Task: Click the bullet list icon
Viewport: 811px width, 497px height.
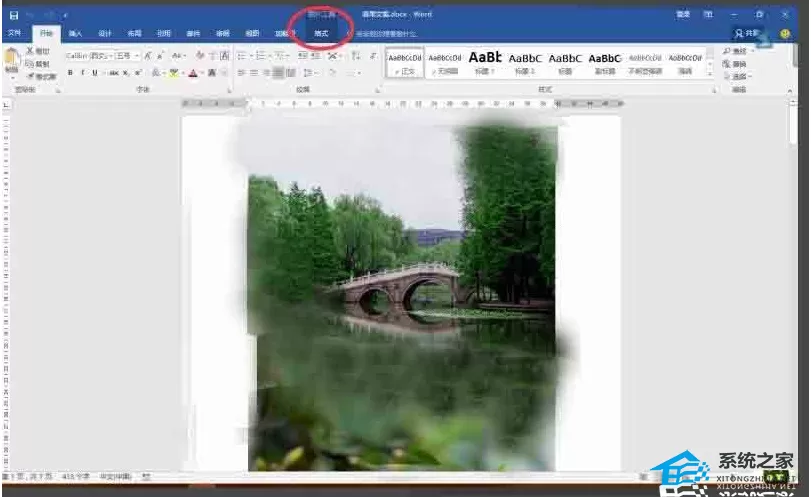Action: click(x=242, y=55)
